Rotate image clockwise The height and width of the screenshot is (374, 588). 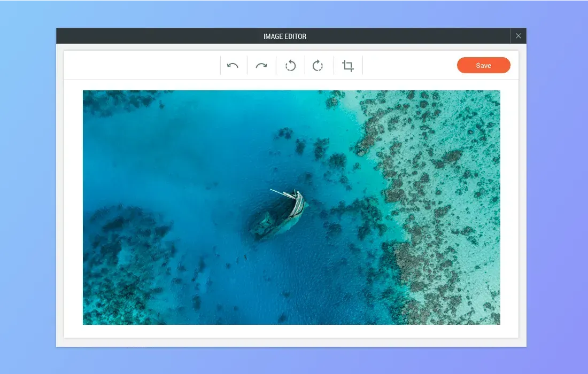click(x=318, y=66)
